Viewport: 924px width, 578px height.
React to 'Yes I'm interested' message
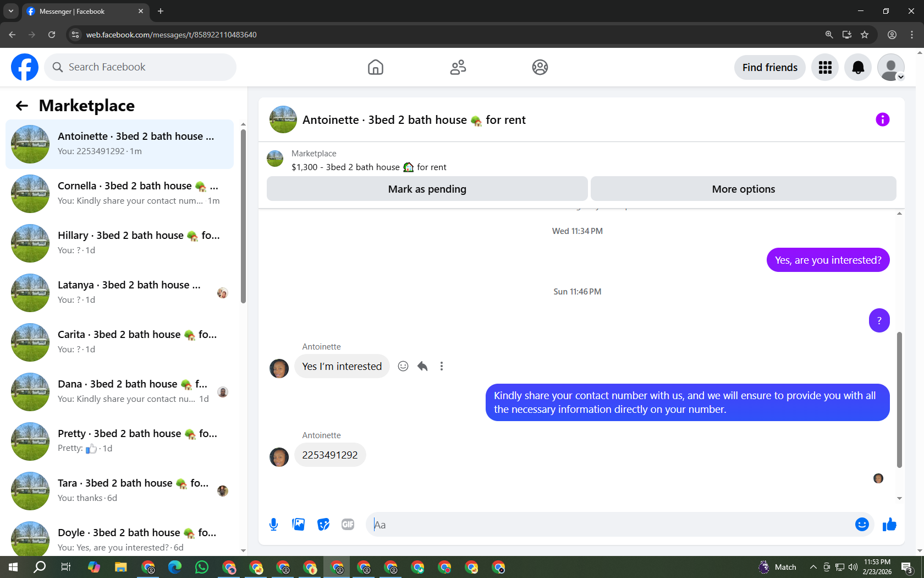tap(403, 366)
